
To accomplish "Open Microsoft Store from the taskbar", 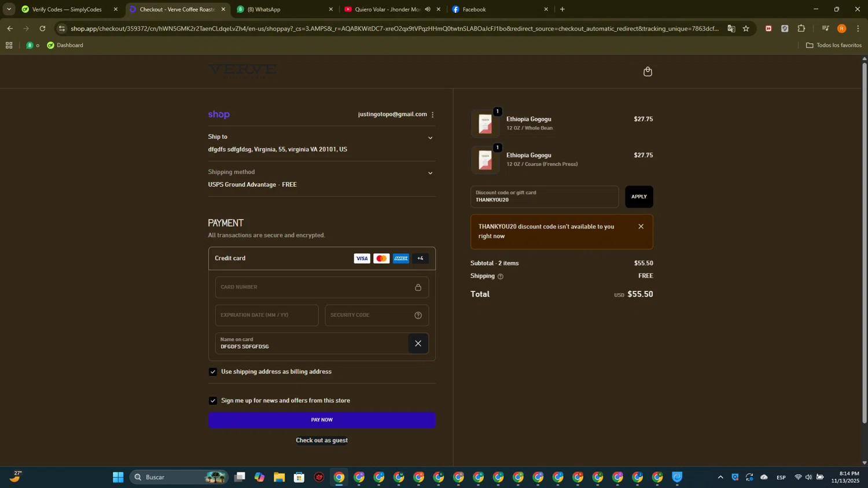I will [299, 477].
